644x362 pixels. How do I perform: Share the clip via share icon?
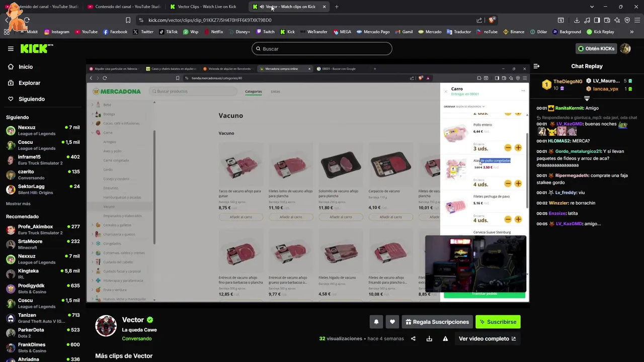point(413,339)
